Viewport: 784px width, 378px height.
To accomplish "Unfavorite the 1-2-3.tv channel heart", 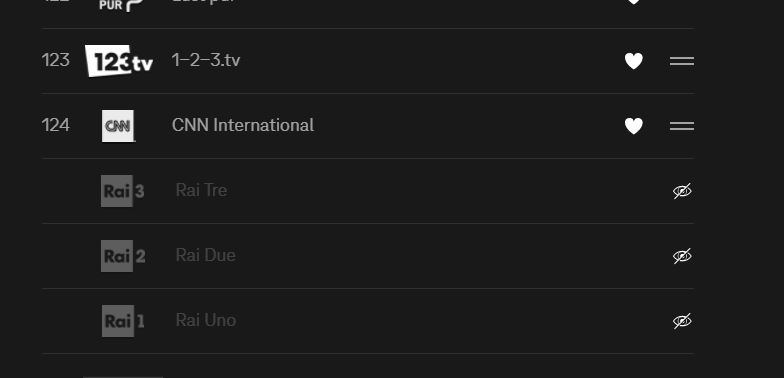I will (x=634, y=61).
